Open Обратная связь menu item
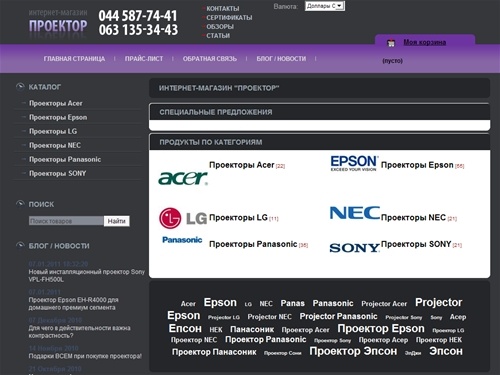 pyautogui.click(x=210, y=59)
